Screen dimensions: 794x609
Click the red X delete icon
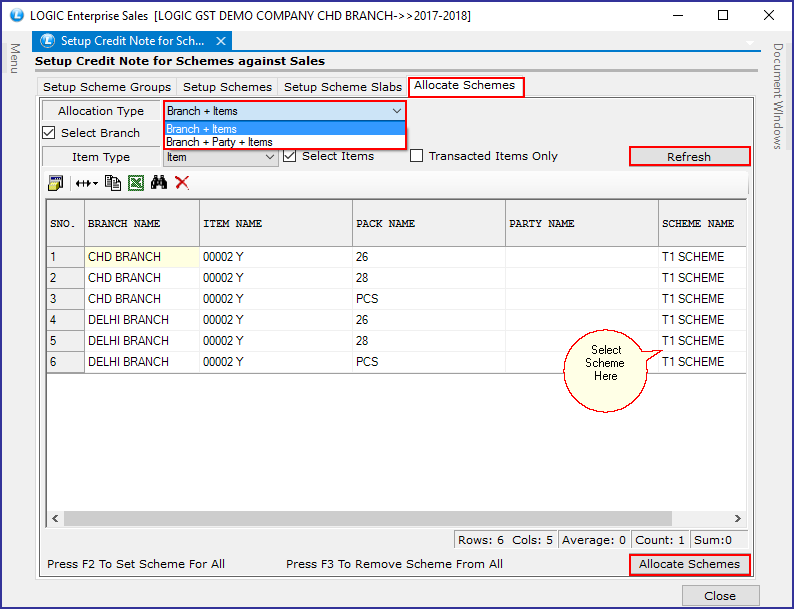[182, 182]
